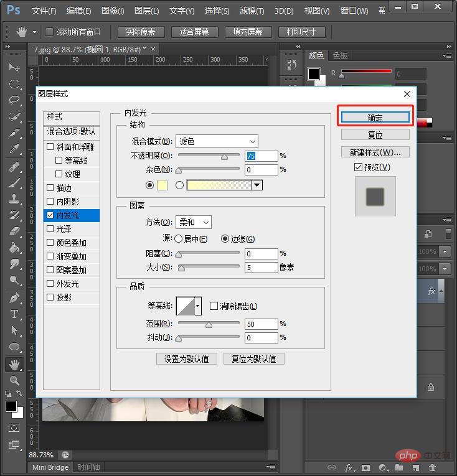Open the Image (图像) menu
This screenshot has height=476, width=457.
[113, 11]
